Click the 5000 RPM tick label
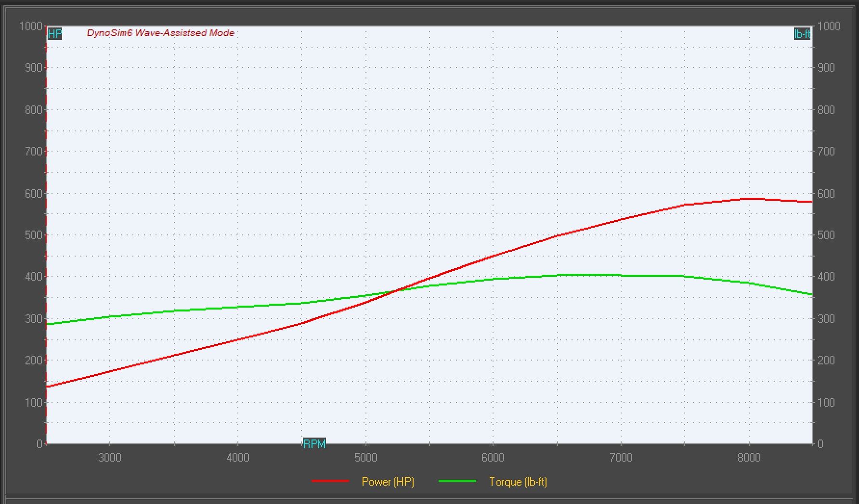This screenshot has width=859, height=504. tap(365, 458)
